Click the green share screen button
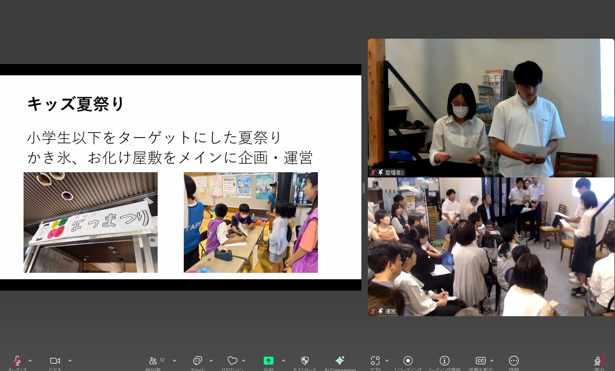Image resolution: width=615 pixels, height=371 pixels. tap(268, 360)
